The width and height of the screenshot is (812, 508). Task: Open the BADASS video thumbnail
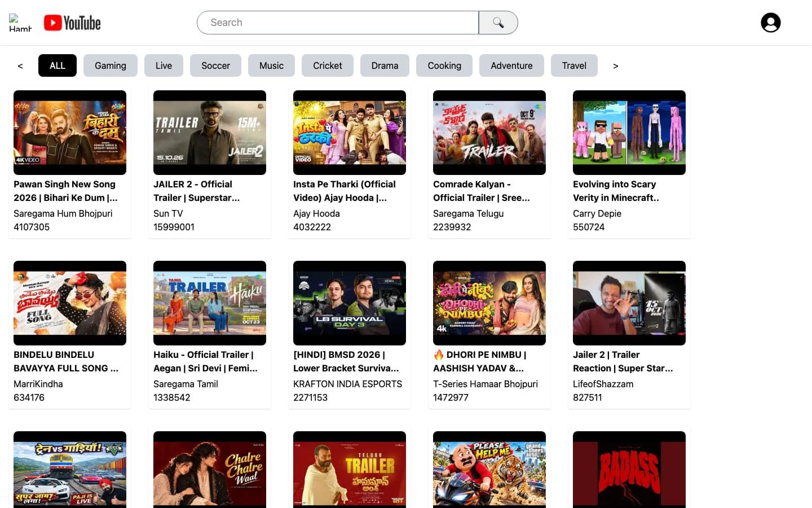629,470
